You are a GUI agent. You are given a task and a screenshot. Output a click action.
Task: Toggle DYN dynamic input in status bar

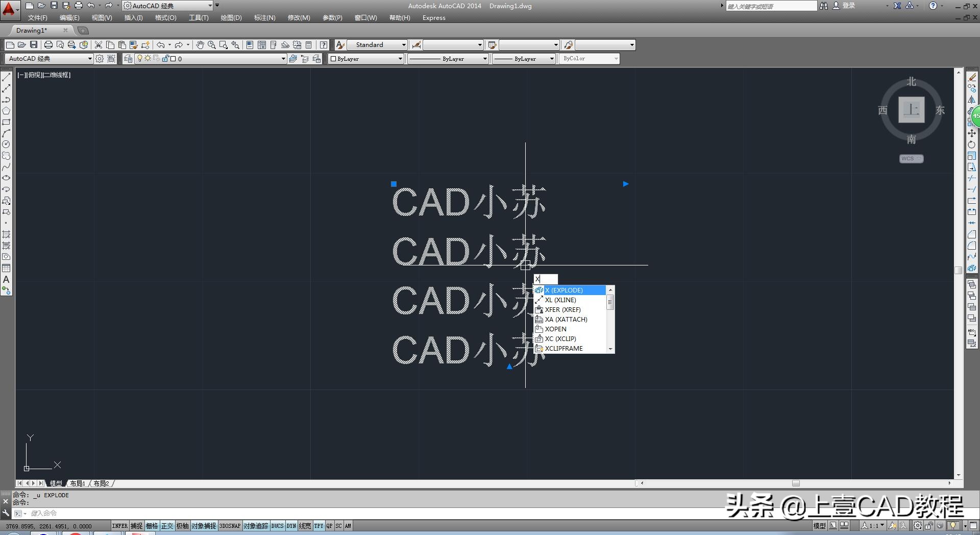[x=291, y=526]
